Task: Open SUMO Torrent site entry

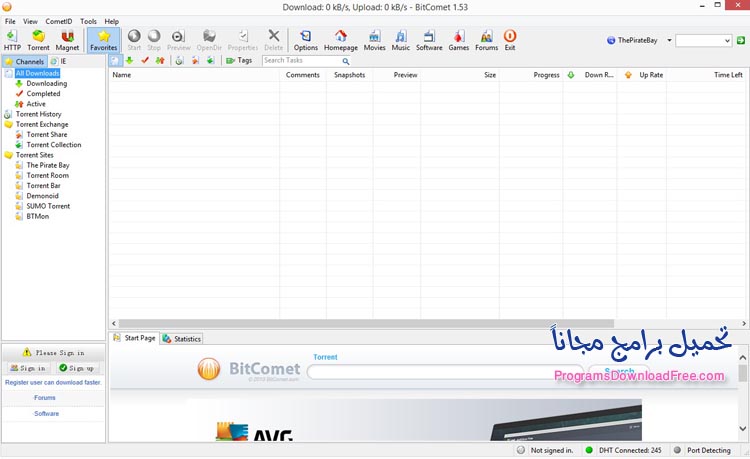Action: point(48,206)
